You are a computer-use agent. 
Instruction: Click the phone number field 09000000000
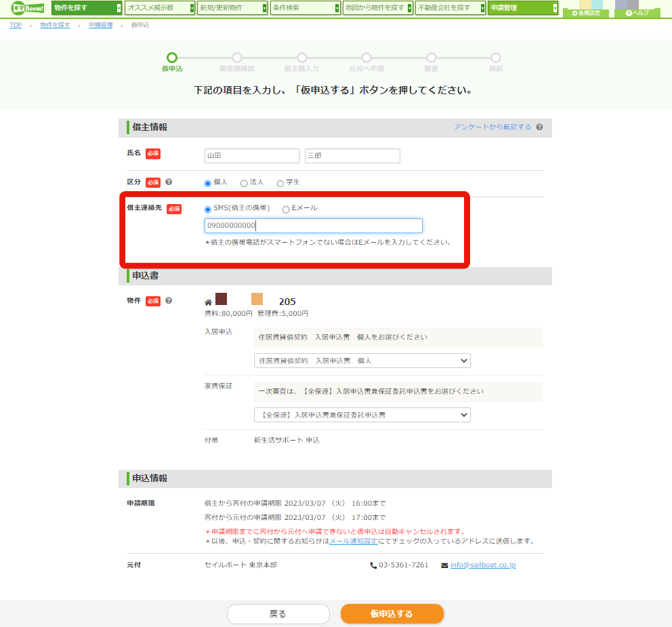click(x=313, y=226)
